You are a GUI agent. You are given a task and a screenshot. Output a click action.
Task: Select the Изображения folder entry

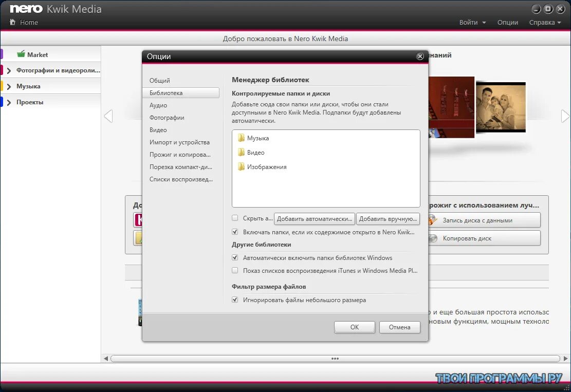[325, 166]
